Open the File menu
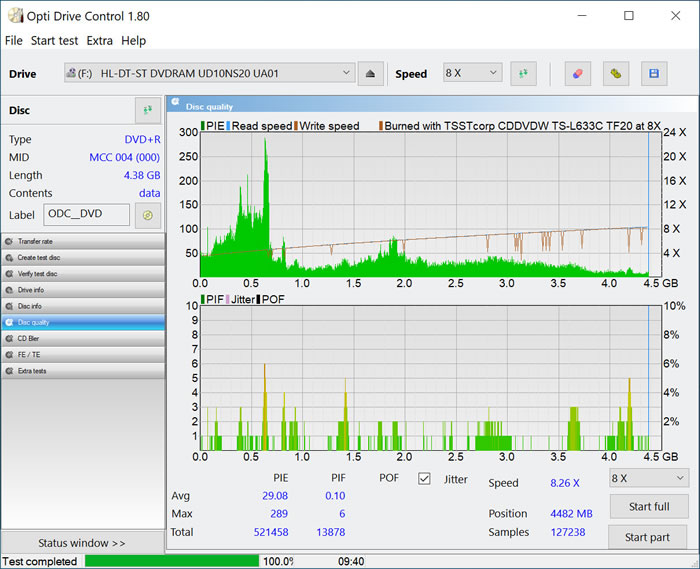This screenshot has width=700, height=569. point(13,41)
